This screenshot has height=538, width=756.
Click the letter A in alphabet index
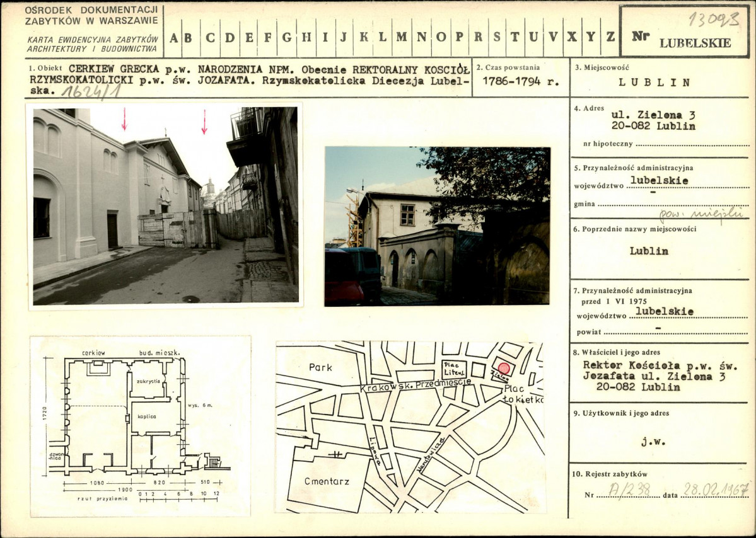[172, 37]
